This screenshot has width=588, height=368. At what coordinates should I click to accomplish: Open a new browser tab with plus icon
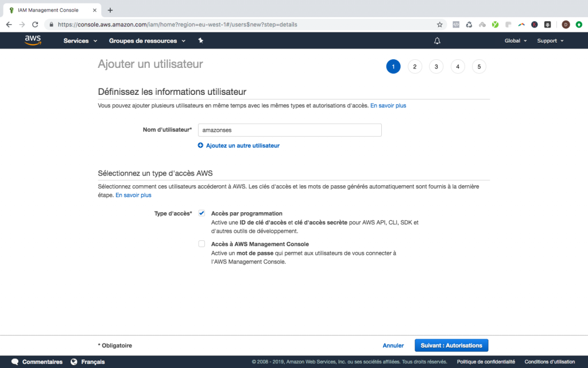pyautogui.click(x=110, y=10)
